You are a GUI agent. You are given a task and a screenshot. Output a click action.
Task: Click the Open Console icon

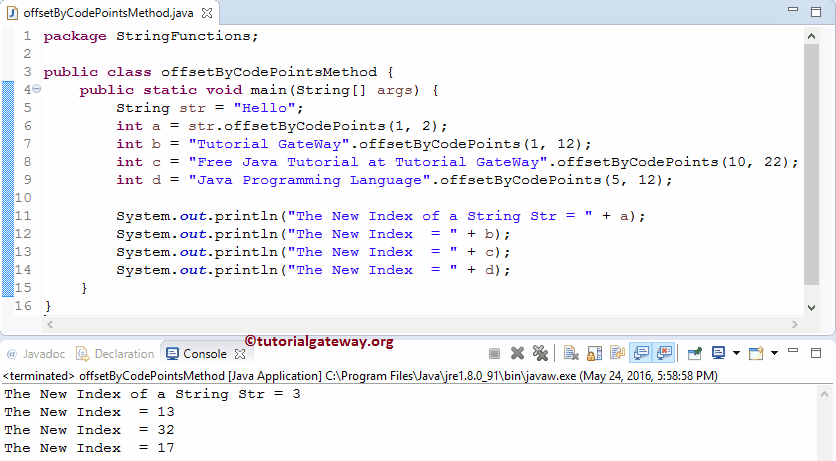coord(756,353)
